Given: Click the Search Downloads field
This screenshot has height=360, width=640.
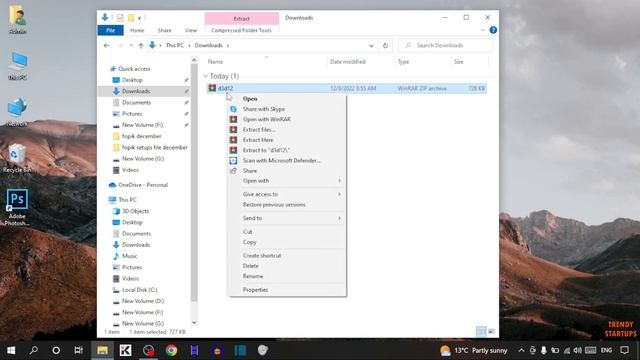Looking at the screenshot, I should click(446, 45).
